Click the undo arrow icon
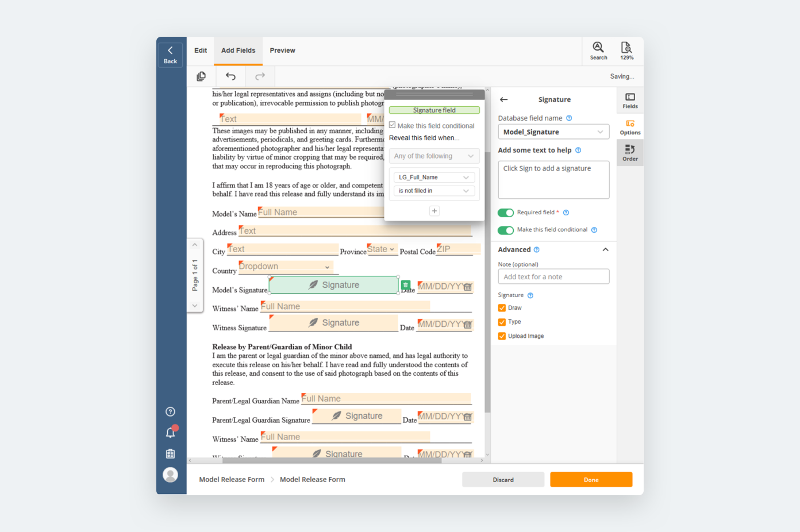Image resolution: width=800 pixels, height=532 pixels. tap(230, 76)
